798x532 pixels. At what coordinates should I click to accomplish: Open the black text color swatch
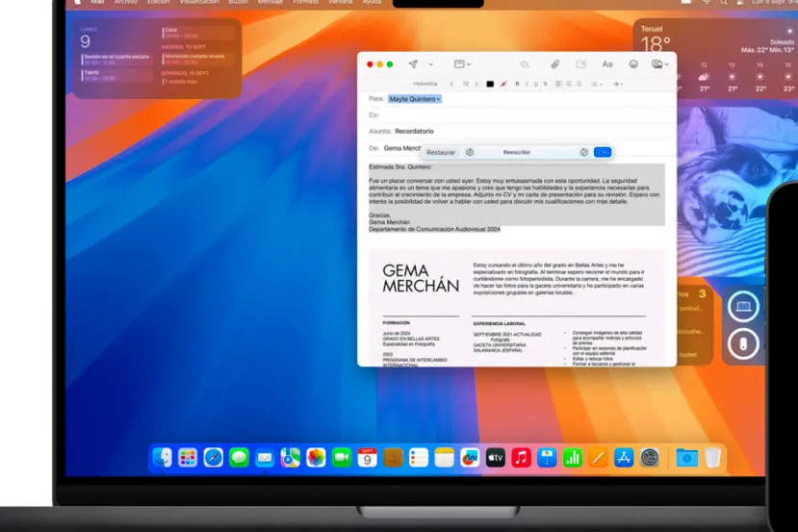(490, 84)
